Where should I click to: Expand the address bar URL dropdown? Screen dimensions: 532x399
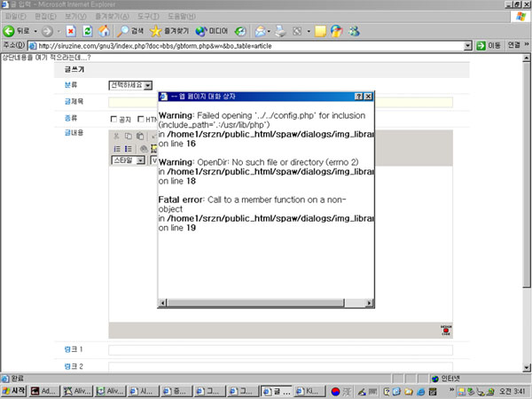pos(468,45)
